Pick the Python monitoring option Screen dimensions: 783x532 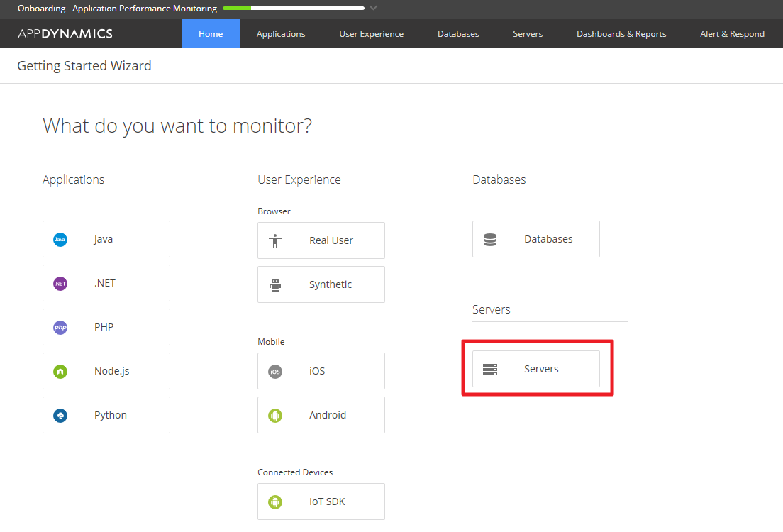pos(106,415)
